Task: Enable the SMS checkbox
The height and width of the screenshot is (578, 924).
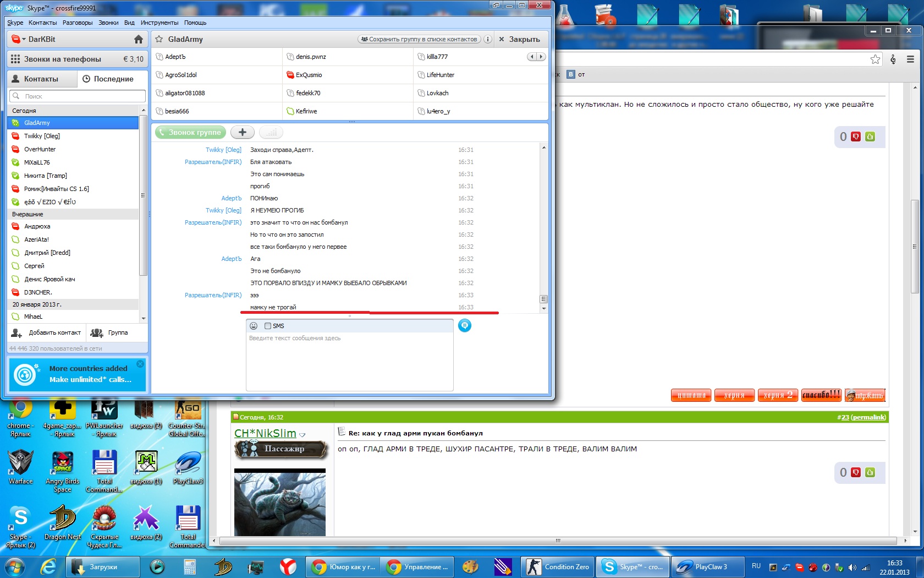Action: [x=268, y=326]
